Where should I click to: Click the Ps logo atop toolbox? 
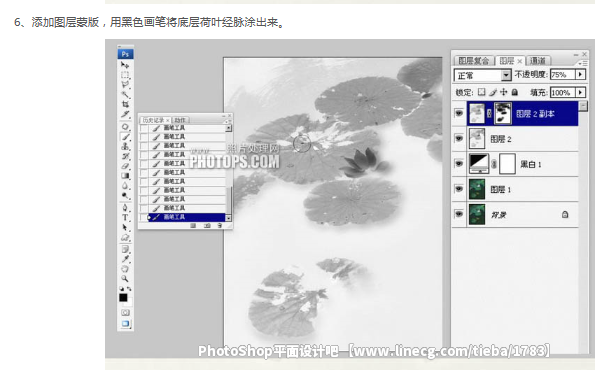125,54
